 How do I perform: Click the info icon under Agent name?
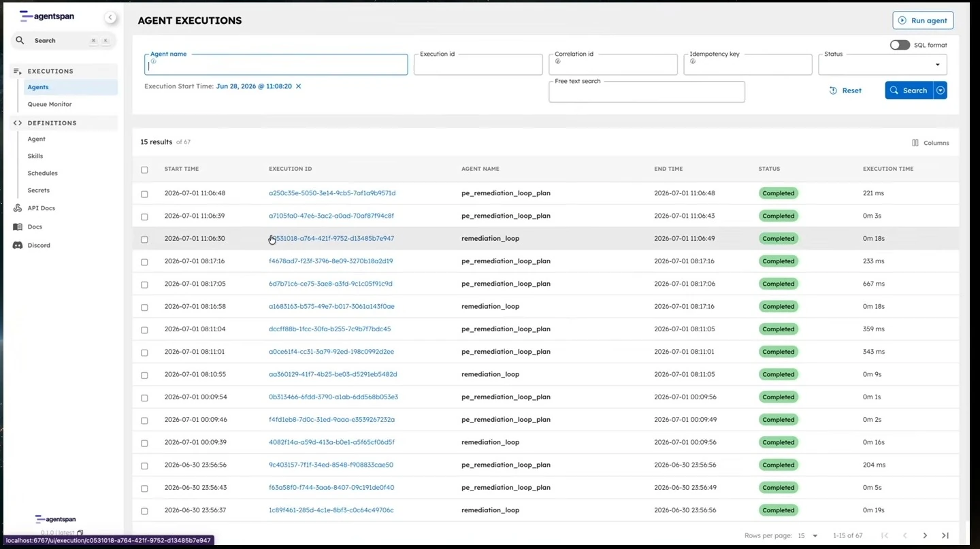click(x=153, y=61)
